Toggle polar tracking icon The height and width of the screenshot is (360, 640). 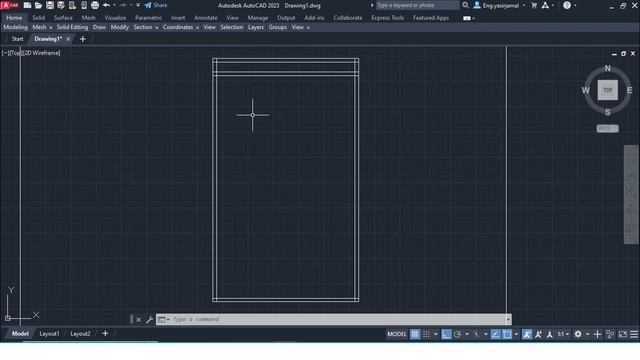point(457,334)
